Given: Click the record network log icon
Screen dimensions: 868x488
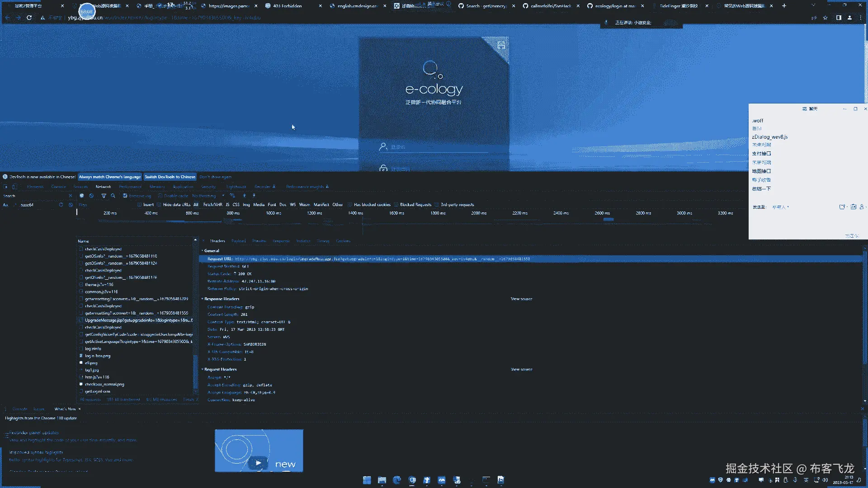Looking at the screenshot, I should point(82,196).
